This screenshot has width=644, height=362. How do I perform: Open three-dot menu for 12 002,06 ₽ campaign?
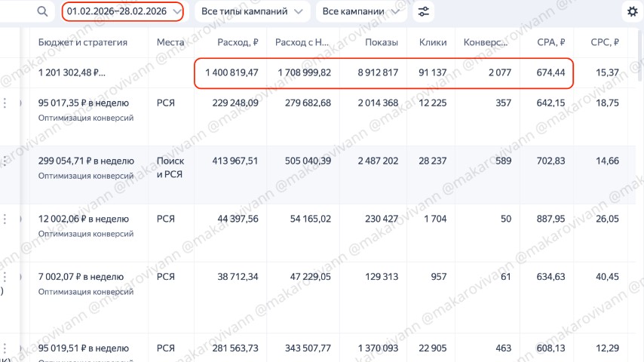pyautogui.click(x=6, y=219)
